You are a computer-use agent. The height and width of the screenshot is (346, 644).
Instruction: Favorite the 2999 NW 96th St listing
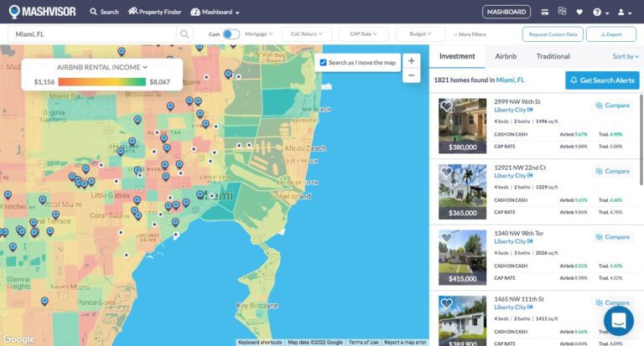click(447, 106)
